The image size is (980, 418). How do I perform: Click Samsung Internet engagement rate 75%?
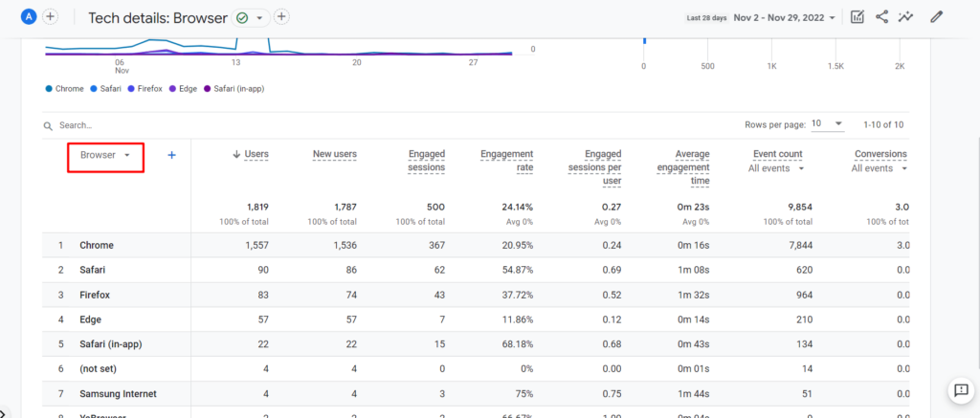[x=523, y=394]
